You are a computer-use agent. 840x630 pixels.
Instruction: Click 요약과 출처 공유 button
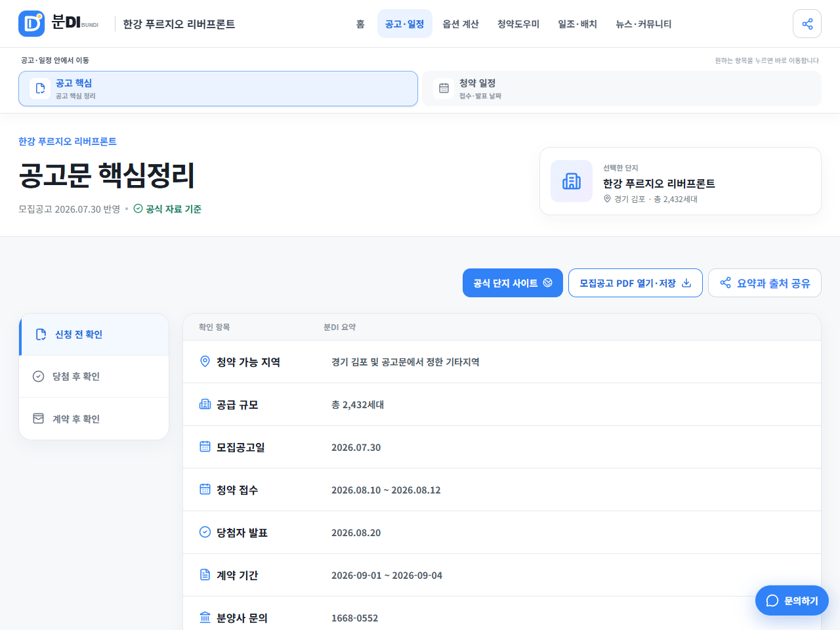[x=765, y=283]
